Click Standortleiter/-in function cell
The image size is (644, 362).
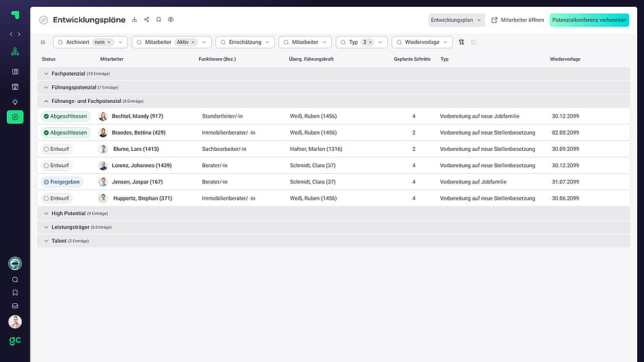[x=222, y=116]
